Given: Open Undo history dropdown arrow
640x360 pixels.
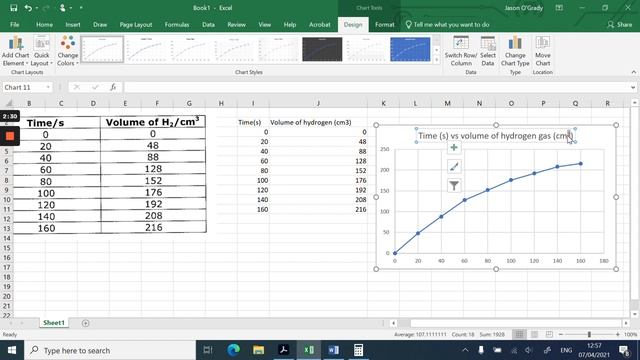Looking at the screenshot, I should tap(37, 8).
